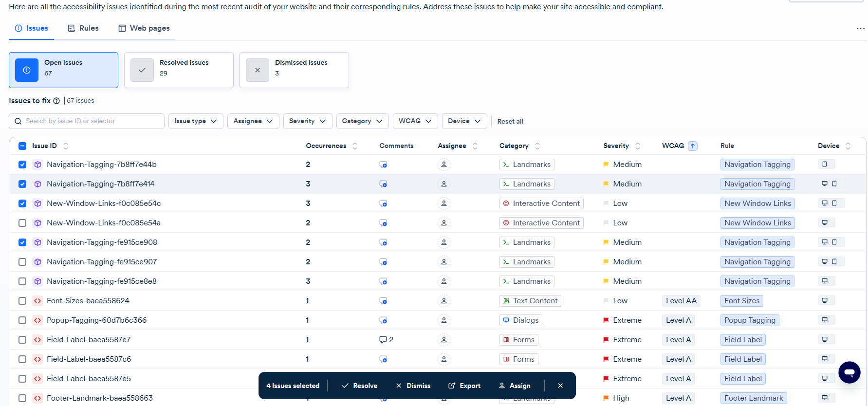Add comment on Navigation-Tagging-7b8ff7e44b row
This screenshot has height=406, width=868.
click(383, 165)
